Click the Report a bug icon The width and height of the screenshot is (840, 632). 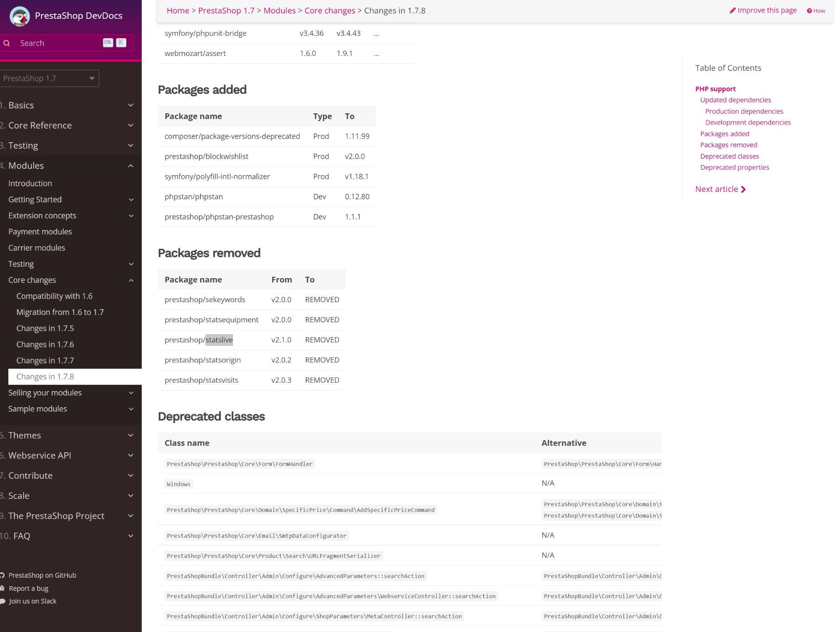pos(2,588)
